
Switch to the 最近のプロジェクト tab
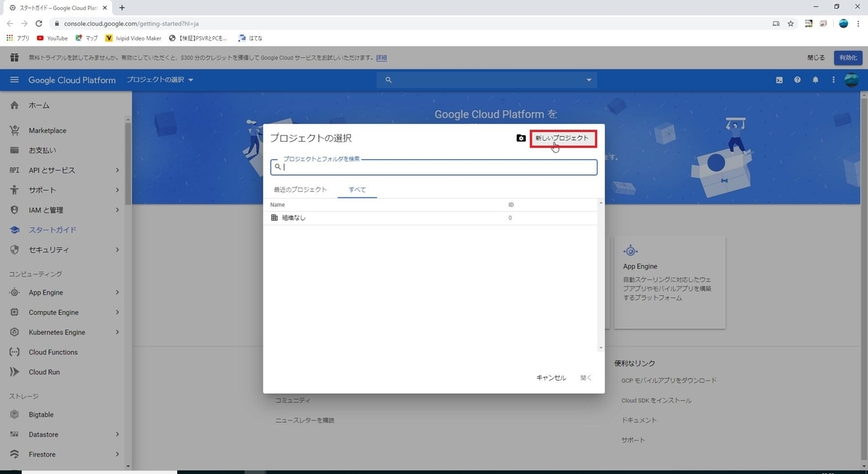[x=300, y=190]
